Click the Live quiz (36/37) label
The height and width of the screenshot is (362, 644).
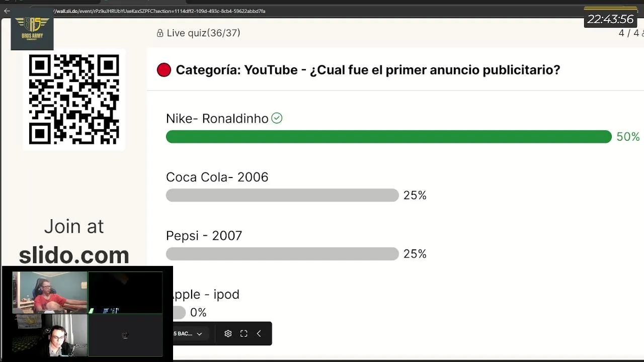(203, 33)
